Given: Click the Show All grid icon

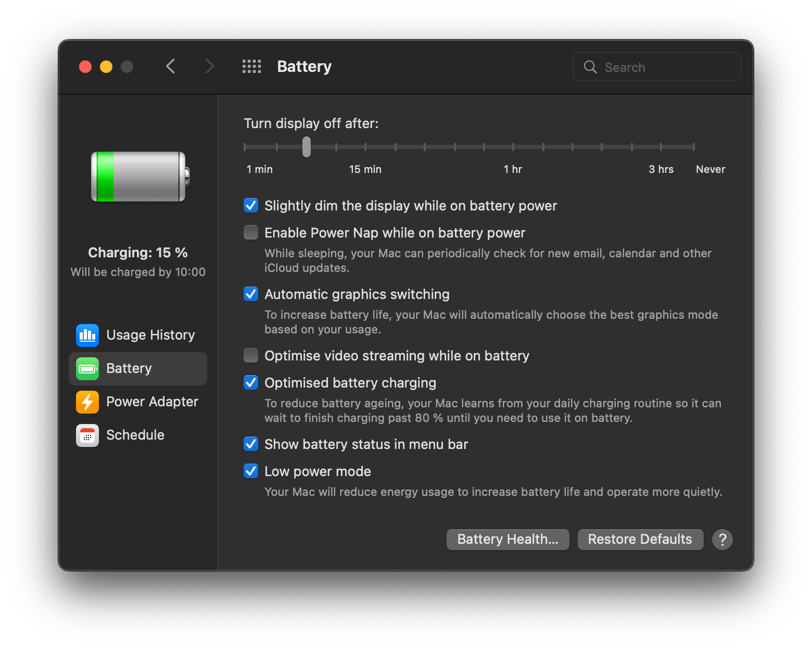Looking at the screenshot, I should (251, 66).
